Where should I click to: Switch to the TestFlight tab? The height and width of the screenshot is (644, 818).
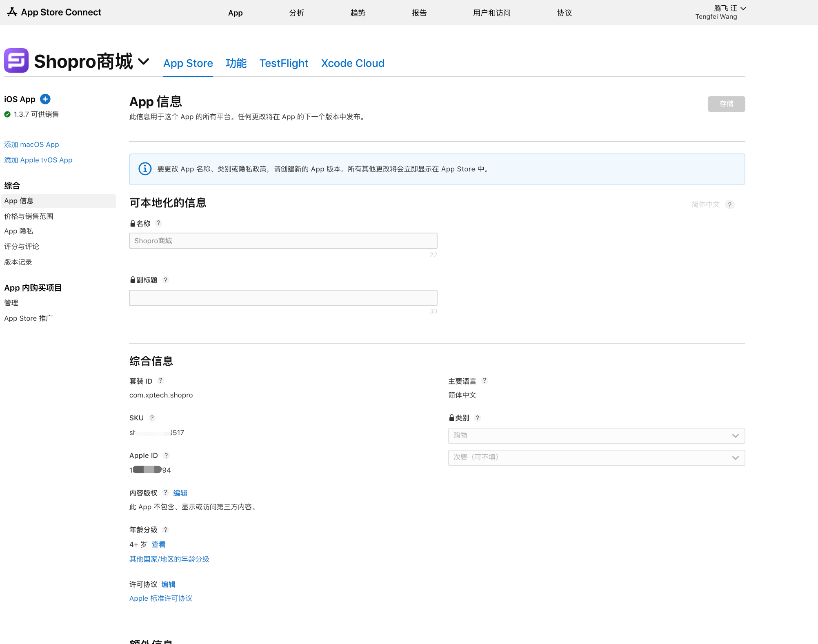tap(284, 63)
